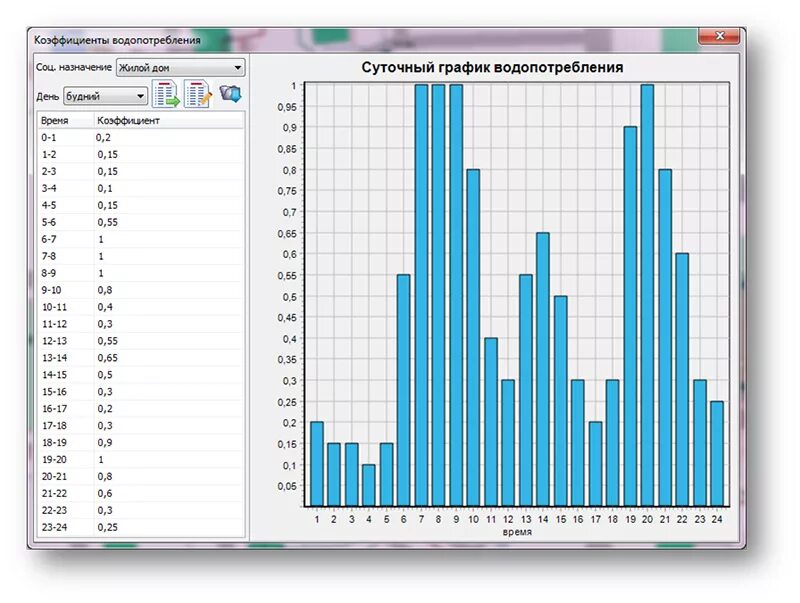
Task: Click the chart bar for hour 17
Action: click(x=595, y=464)
